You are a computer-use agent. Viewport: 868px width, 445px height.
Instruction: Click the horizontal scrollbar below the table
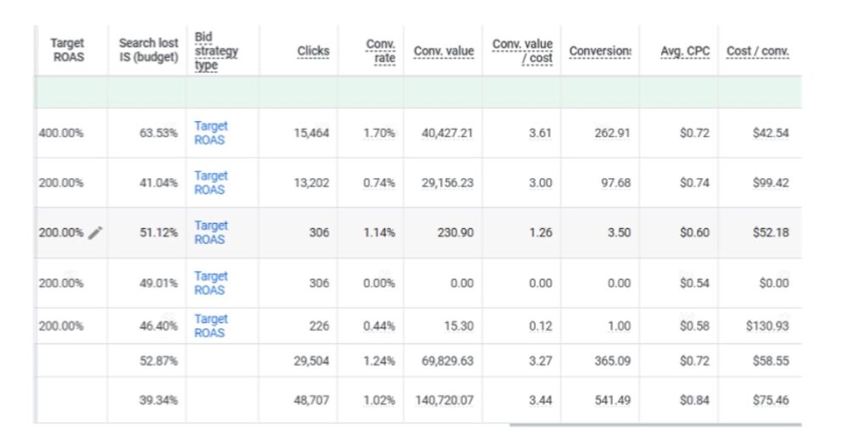(x=654, y=425)
